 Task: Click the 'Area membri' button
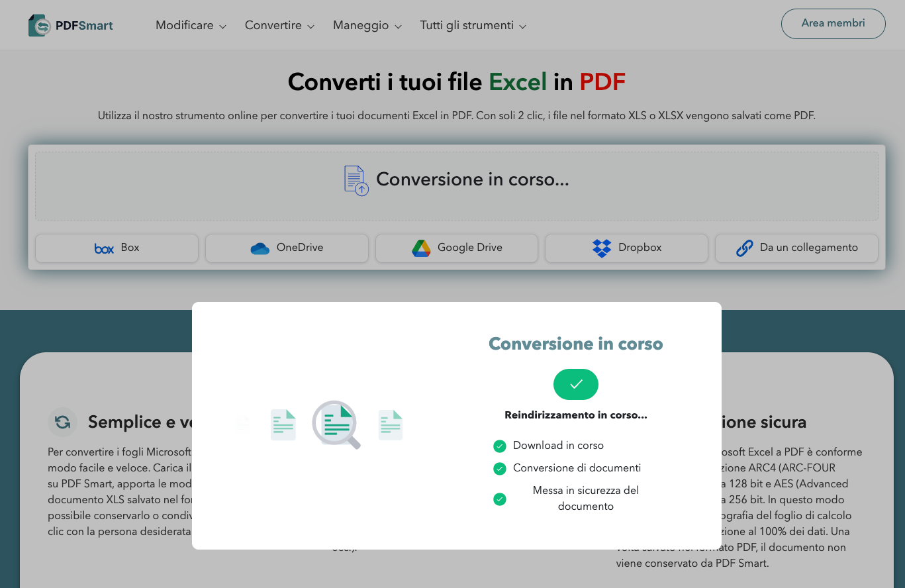pyautogui.click(x=833, y=23)
